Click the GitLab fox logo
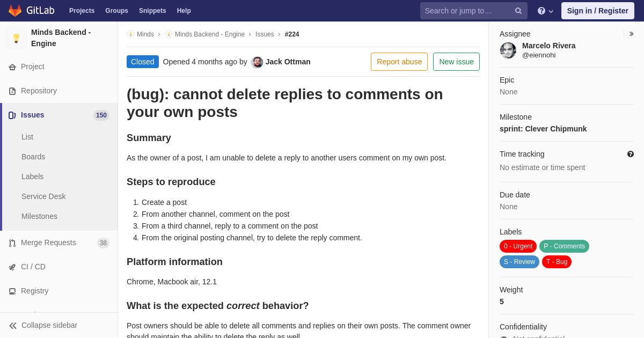 click(15, 11)
